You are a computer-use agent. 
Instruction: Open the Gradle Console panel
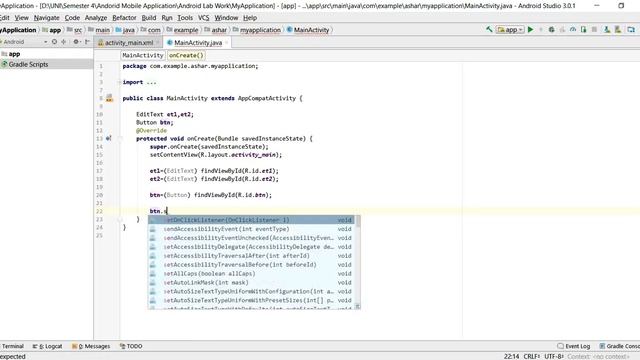pyautogui.click(x=619, y=346)
